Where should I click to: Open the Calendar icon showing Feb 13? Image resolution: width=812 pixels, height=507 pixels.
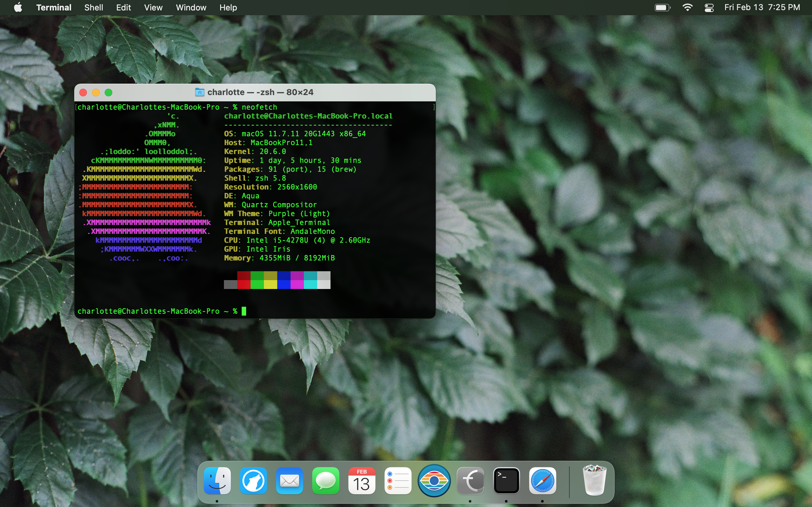[362, 481]
